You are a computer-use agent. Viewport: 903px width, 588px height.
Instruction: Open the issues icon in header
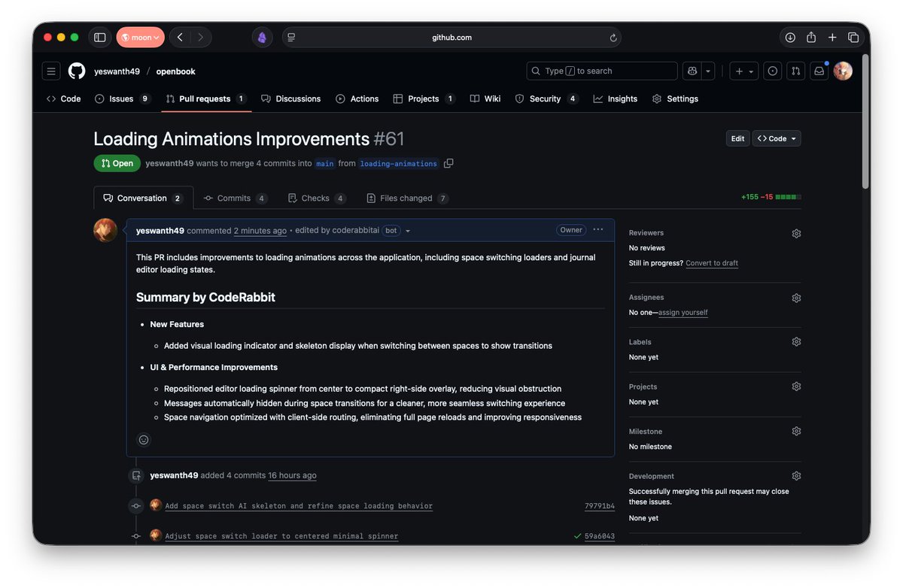click(772, 71)
